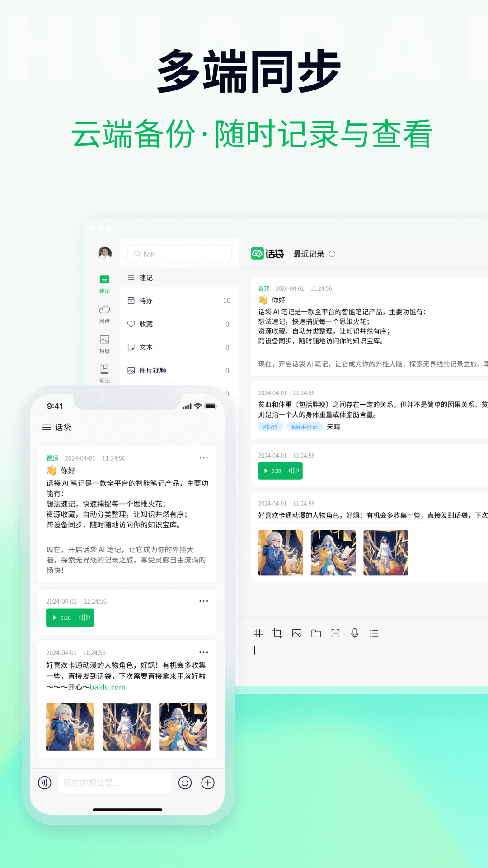The width and height of the screenshot is (488, 868).
Task: Open the baidu.com link in phone note
Action: click(108, 687)
